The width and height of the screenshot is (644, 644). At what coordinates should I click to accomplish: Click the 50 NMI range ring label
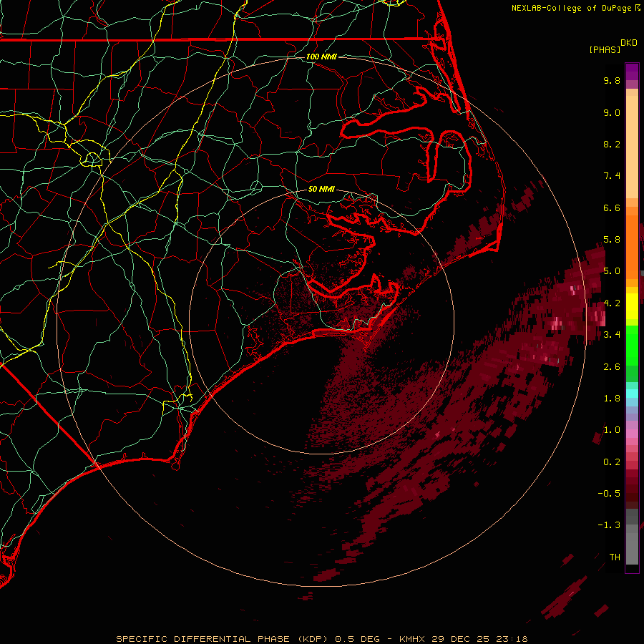tap(321, 190)
